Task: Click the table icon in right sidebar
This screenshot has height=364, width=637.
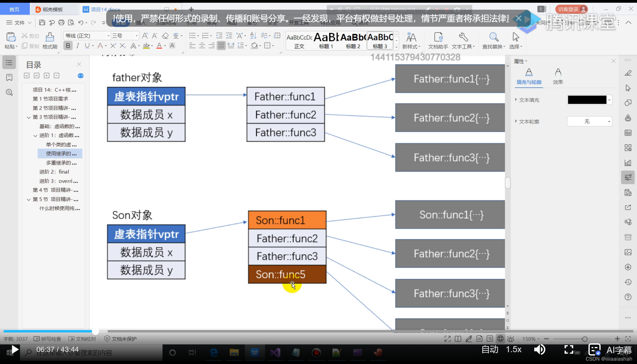Action: (628, 133)
